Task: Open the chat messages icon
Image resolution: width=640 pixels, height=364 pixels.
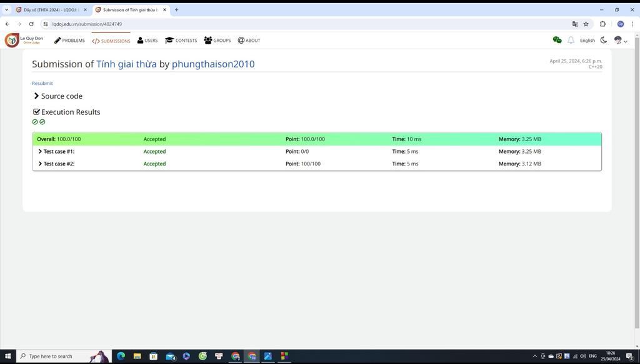Action: coord(557,40)
